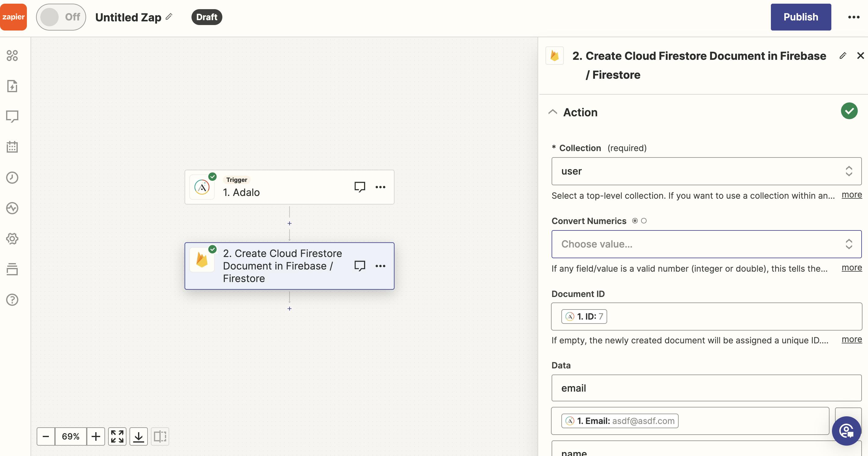Image resolution: width=868 pixels, height=456 pixels.
Task: Open the Convert Numerics Choose value dropdown
Action: [706, 244]
